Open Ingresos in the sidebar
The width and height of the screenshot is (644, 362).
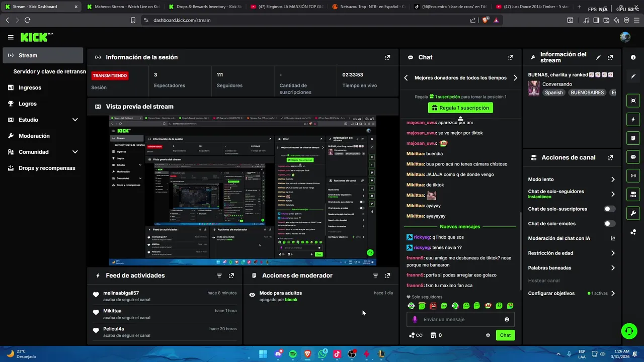[x=43, y=87]
